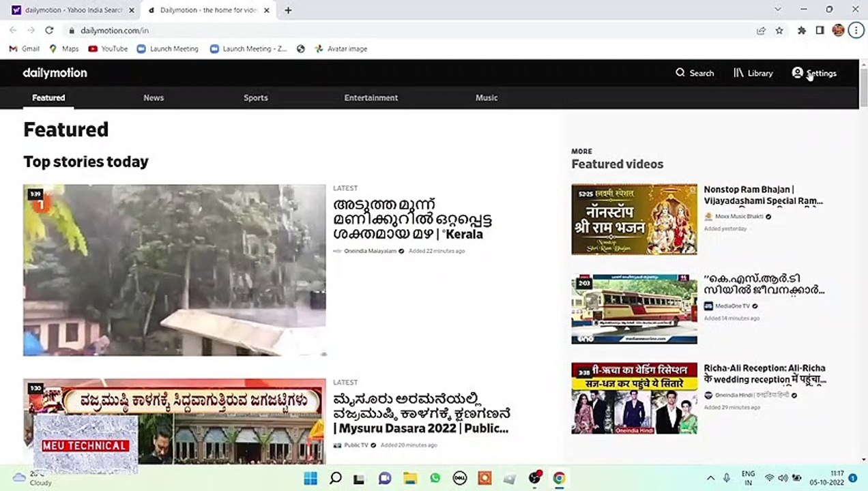Open WhatsApp from the taskbar
The width and height of the screenshot is (868, 491).
(435, 478)
